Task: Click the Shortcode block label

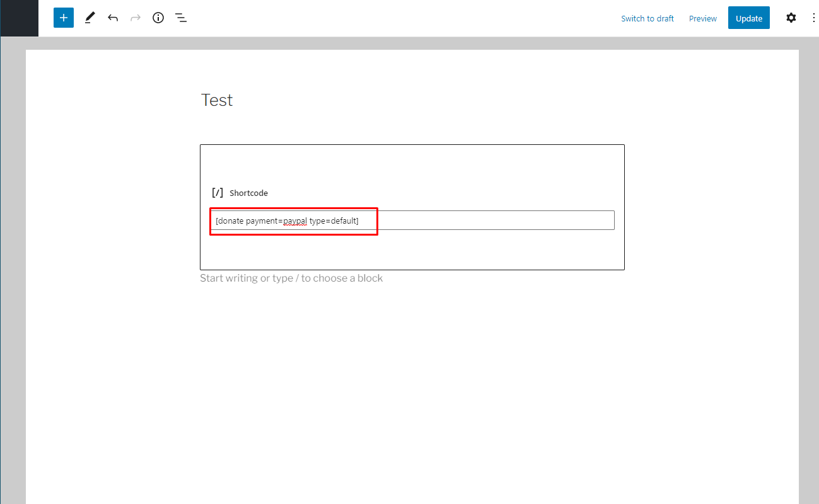Action: tap(248, 193)
